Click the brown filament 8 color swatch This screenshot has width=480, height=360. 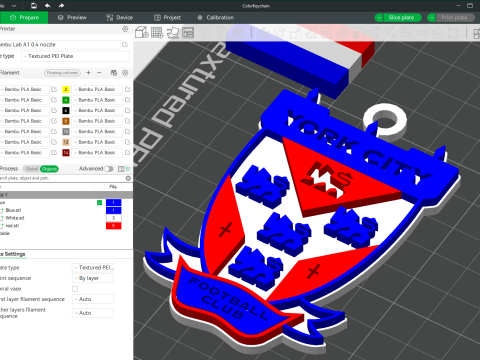point(66,121)
